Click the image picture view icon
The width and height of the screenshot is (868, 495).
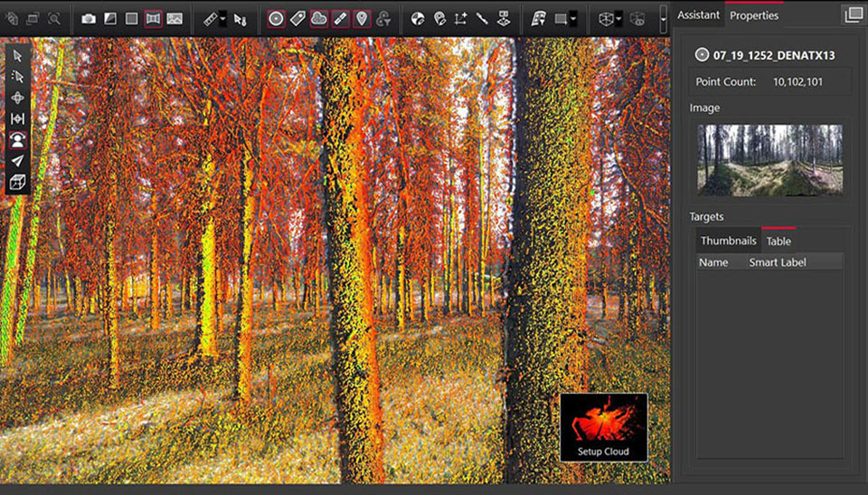[x=175, y=19]
